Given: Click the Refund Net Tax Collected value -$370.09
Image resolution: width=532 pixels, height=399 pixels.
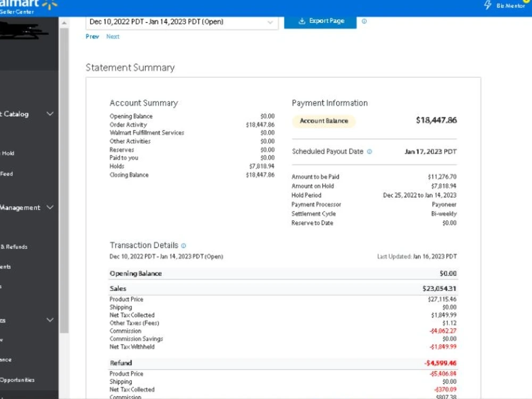Looking at the screenshot, I should click(445, 389).
